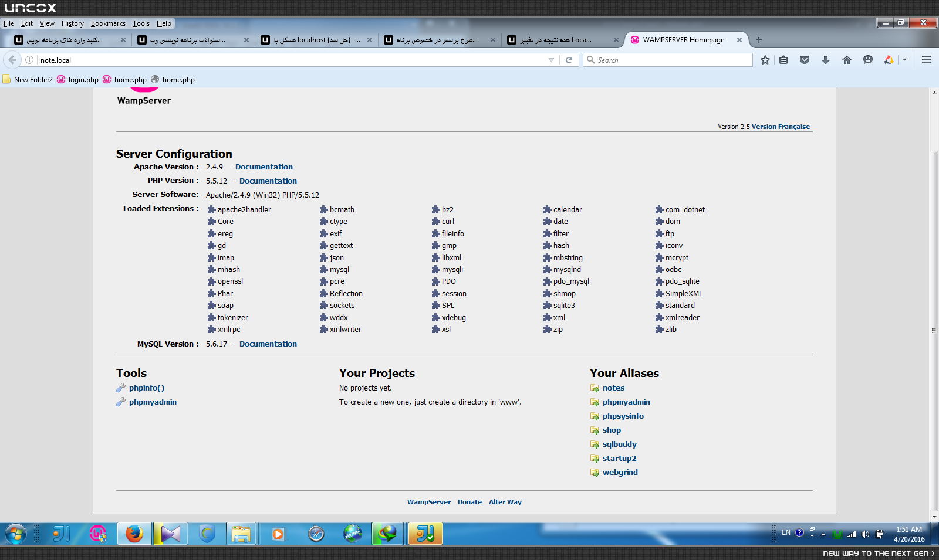Click the green WampServer tray icon
This screenshot has height=560, width=939.
838,534
